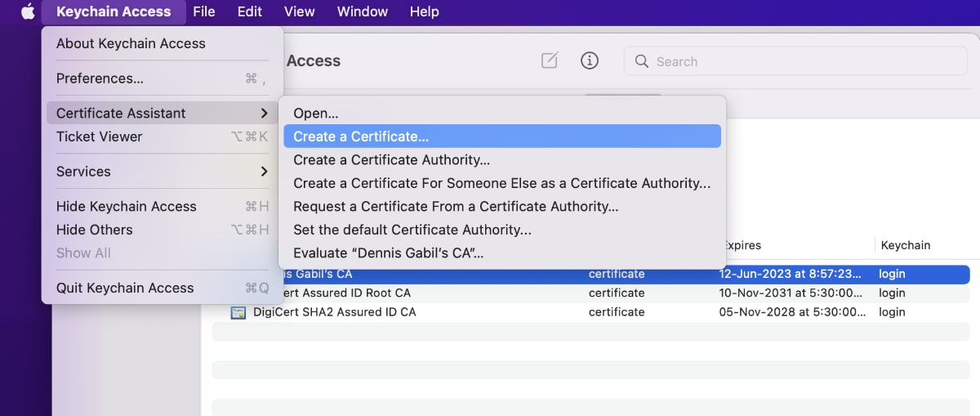980x416 pixels.
Task: Click the search magnifier icon
Action: click(642, 61)
